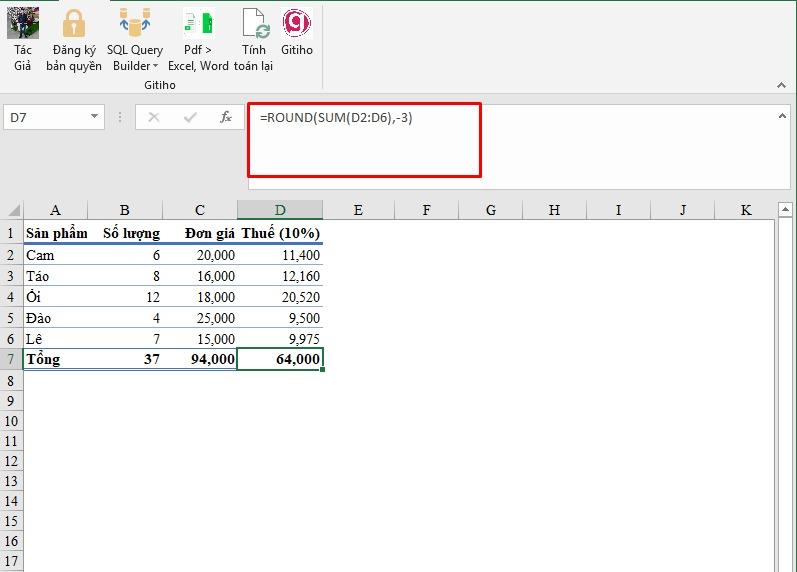
Task: Select cell containing 'Đào'
Action: (x=56, y=318)
